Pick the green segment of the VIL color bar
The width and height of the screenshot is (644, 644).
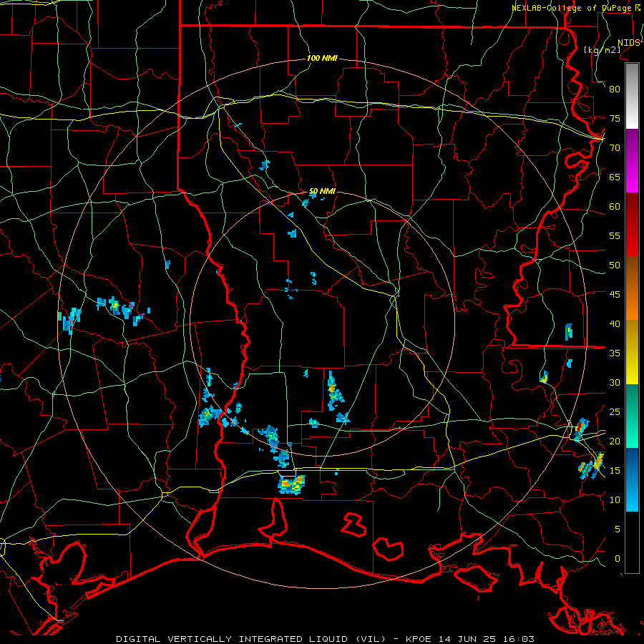[x=632, y=416]
